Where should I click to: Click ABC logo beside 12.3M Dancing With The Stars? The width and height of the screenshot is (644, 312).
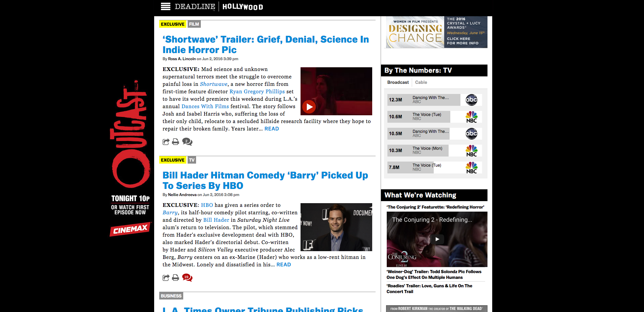[471, 100]
